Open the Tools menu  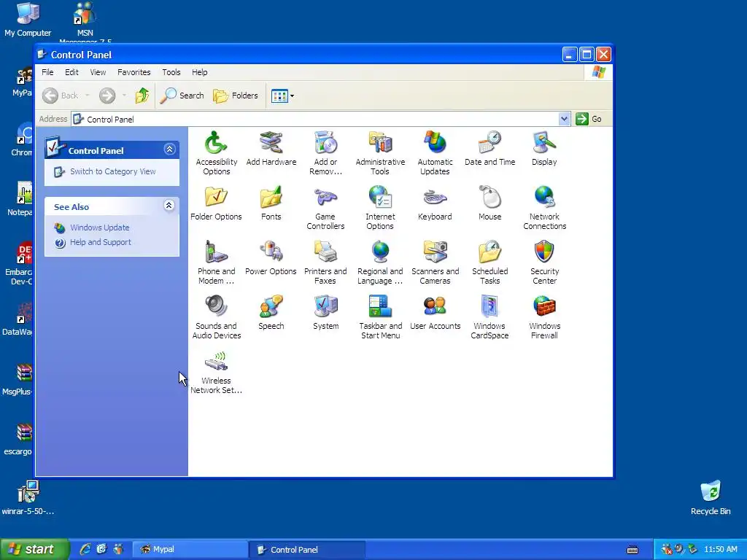click(171, 72)
